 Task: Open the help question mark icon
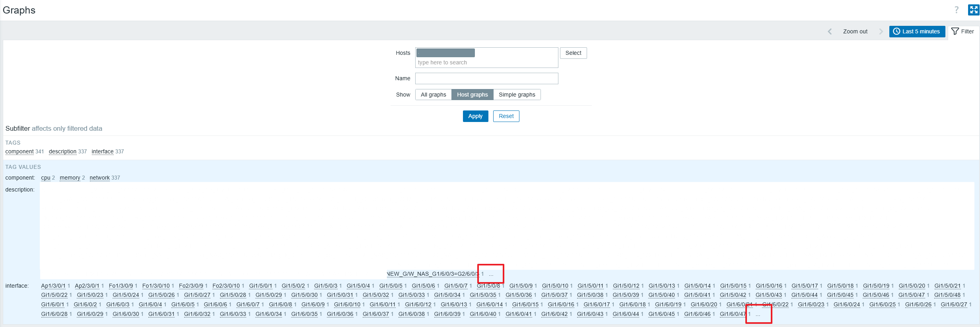coord(956,10)
